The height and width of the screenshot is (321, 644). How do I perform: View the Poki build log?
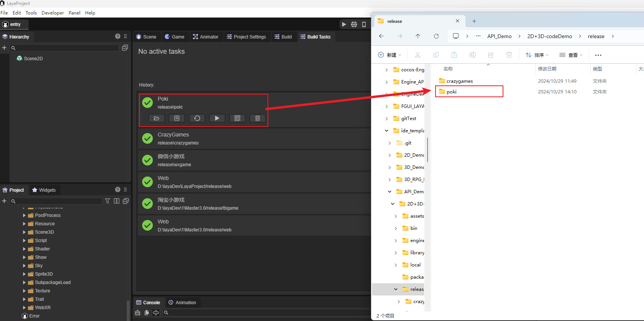[x=177, y=118]
